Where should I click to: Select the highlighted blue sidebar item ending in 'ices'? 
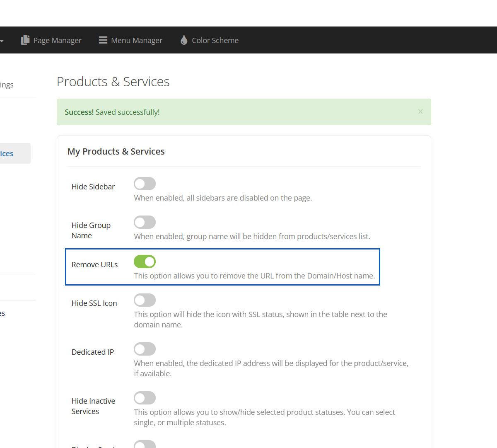point(8,153)
